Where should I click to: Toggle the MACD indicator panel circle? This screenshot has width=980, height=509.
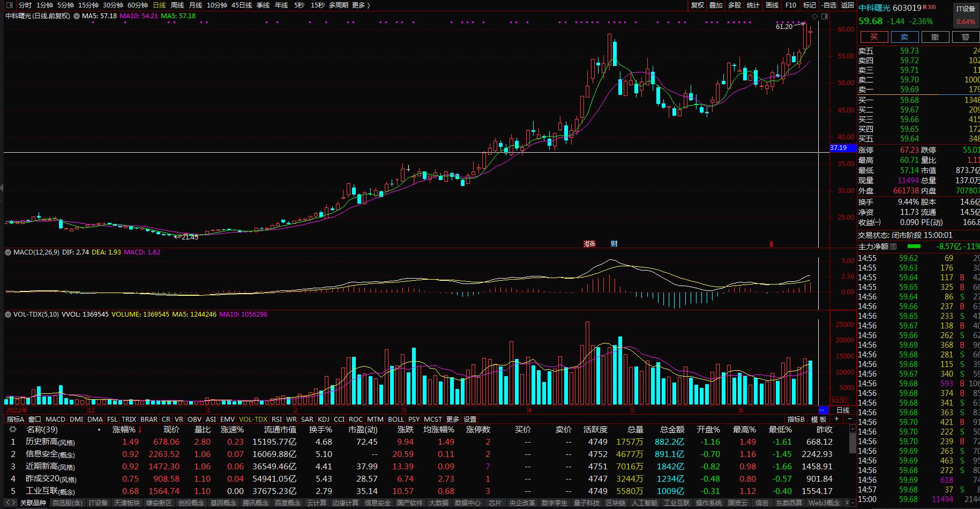point(8,252)
